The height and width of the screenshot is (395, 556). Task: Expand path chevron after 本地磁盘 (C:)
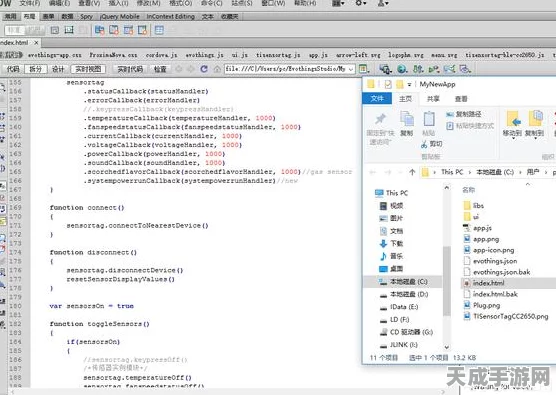pyautogui.click(x=520, y=172)
